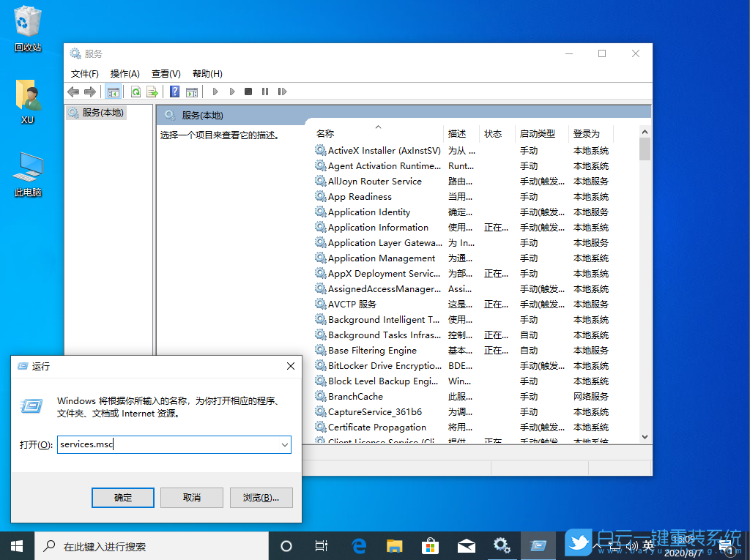Stop the selected service
The width and height of the screenshot is (750, 560).
tap(249, 91)
